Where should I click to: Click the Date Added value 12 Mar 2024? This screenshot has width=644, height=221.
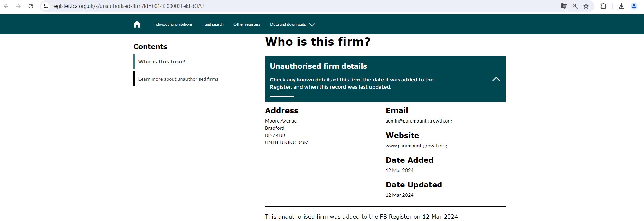click(x=399, y=170)
